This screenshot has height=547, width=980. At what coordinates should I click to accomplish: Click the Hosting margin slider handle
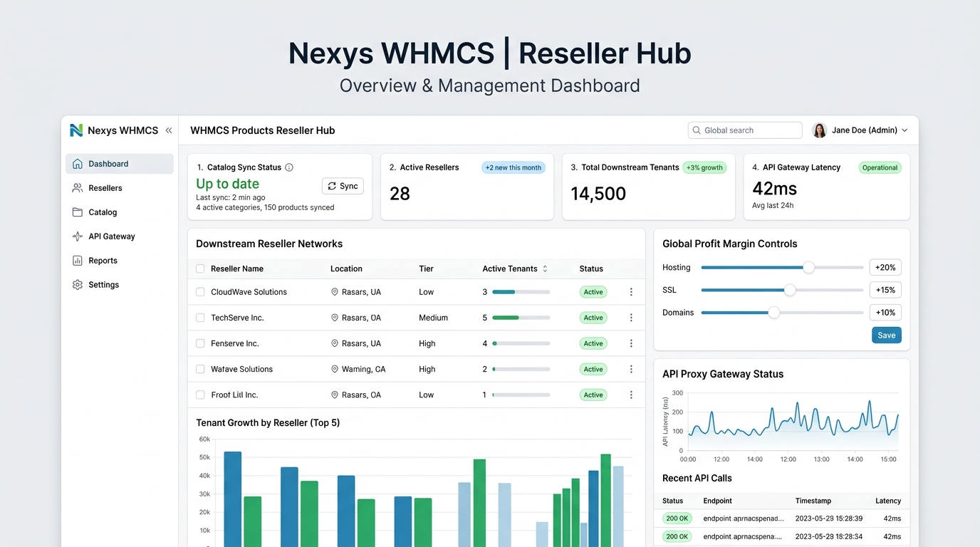808,268
